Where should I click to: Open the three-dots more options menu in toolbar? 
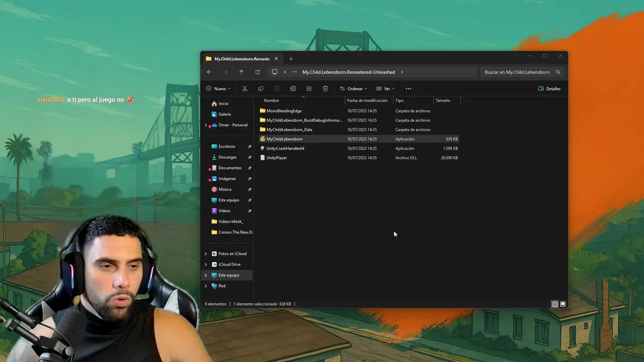(x=409, y=88)
